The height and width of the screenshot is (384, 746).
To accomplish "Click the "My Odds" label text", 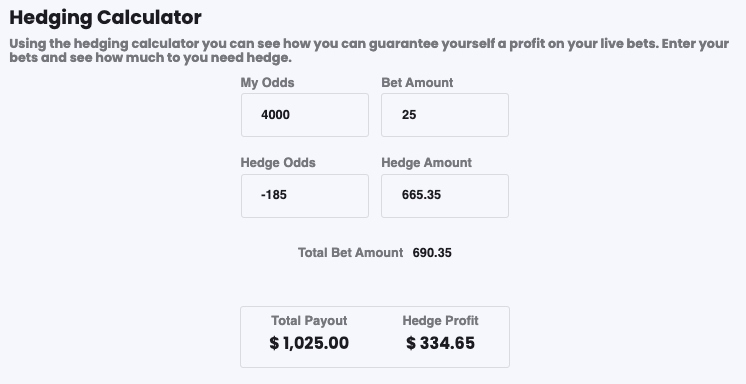I will 267,83.
